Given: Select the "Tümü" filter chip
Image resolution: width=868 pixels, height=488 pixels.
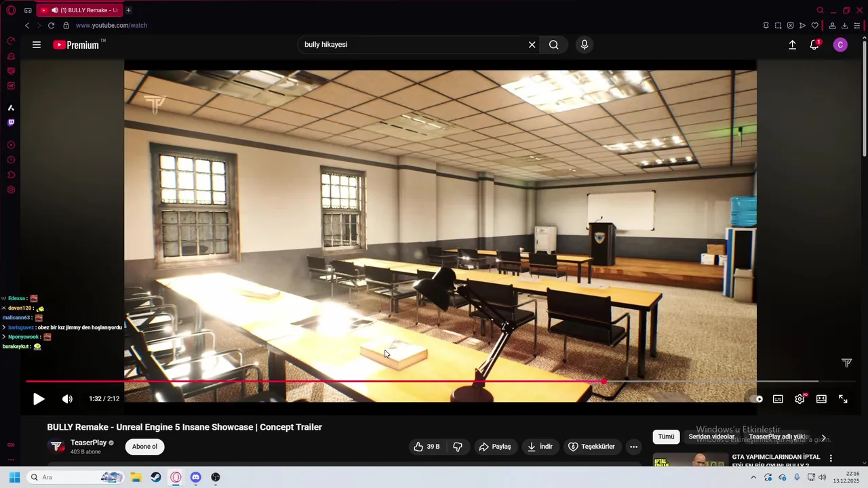Looking at the screenshot, I should tap(666, 436).
